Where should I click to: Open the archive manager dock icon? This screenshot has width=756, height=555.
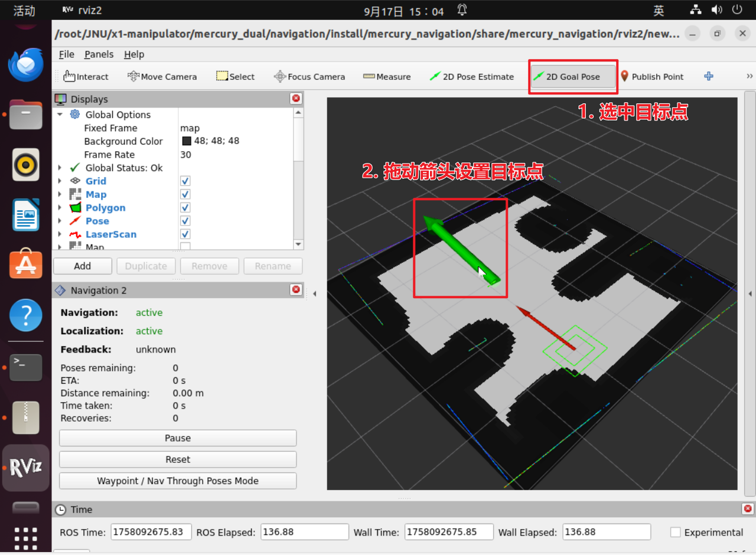pos(26,417)
